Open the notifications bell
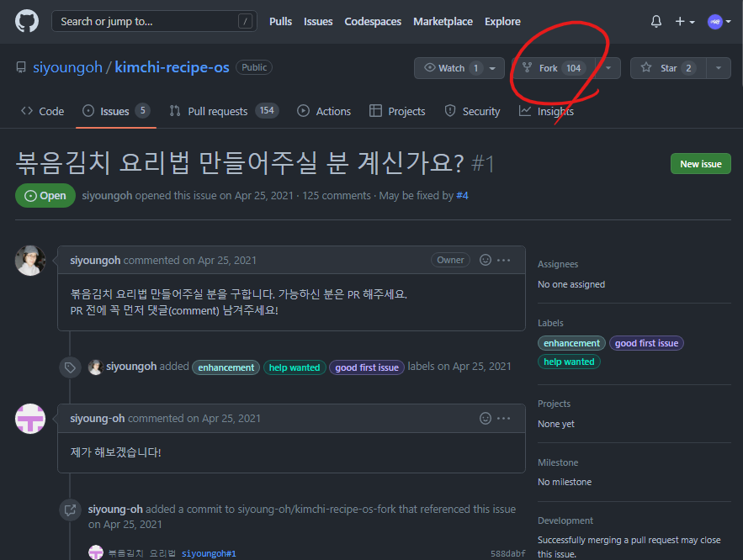This screenshot has height=560, width=743. pyautogui.click(x=655, y=22)
